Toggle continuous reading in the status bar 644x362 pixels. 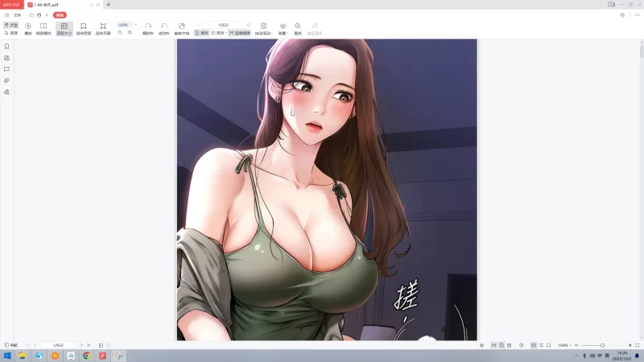[493, 345]
